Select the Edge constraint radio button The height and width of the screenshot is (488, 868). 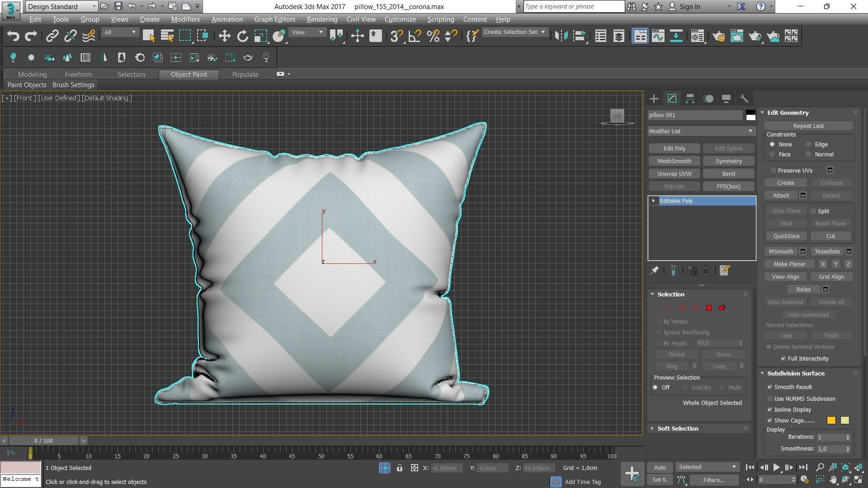click(x=808, y=145)
